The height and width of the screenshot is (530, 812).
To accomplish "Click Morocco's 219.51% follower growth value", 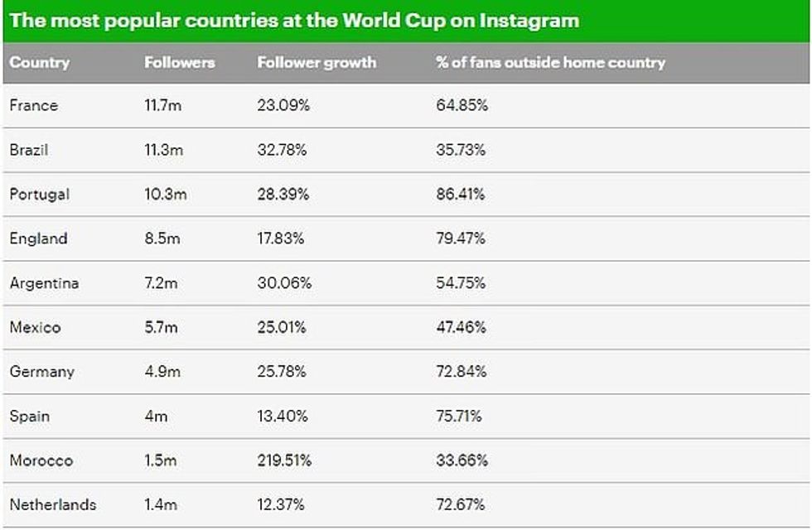I will point(284,460).
